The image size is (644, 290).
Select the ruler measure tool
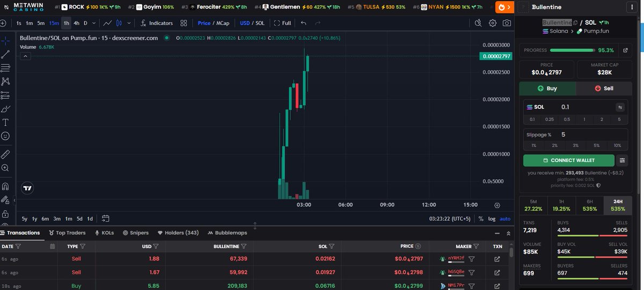tap(5, 154)
